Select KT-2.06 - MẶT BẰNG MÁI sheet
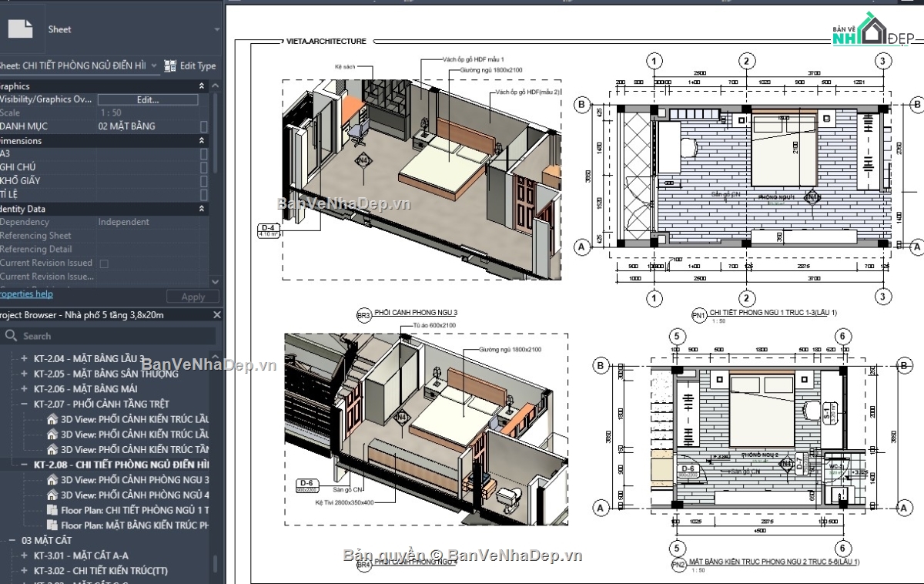924x584 pixels. point(85,389)
